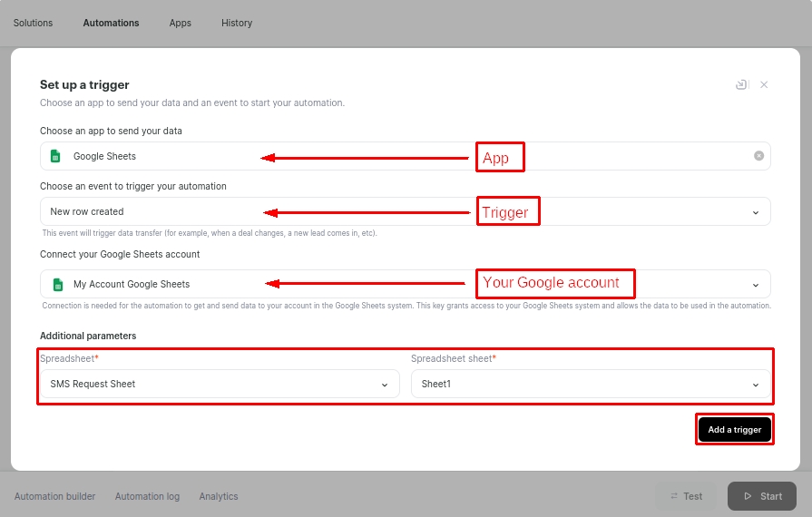The image size is (812, 517).
Task: Open the History menu item
Action: 237,23
